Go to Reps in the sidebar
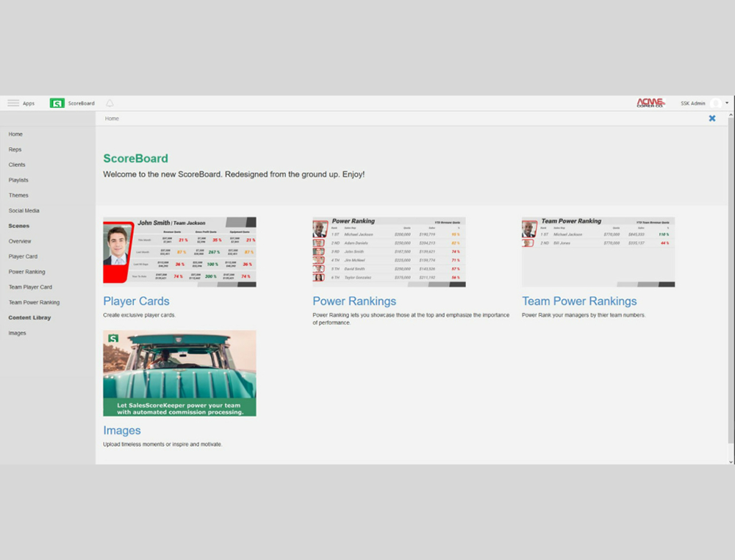This screenshot has height=560, width=735. pos(15,149)
